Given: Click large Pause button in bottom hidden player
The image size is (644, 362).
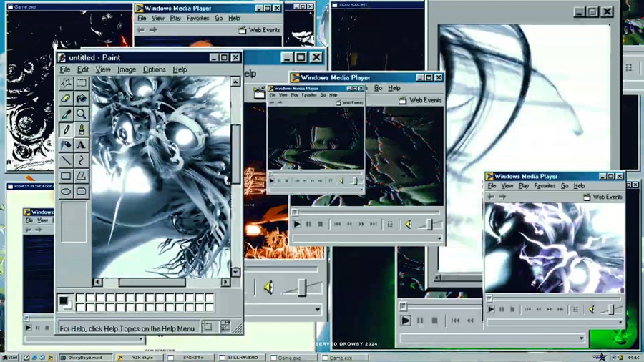Looking at the screenshot, I should tap(420, 321).
